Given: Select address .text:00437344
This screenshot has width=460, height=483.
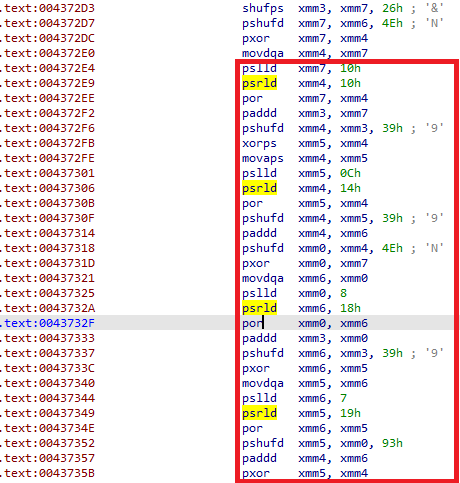Looking at the screenshot, I should click(47, 398).
